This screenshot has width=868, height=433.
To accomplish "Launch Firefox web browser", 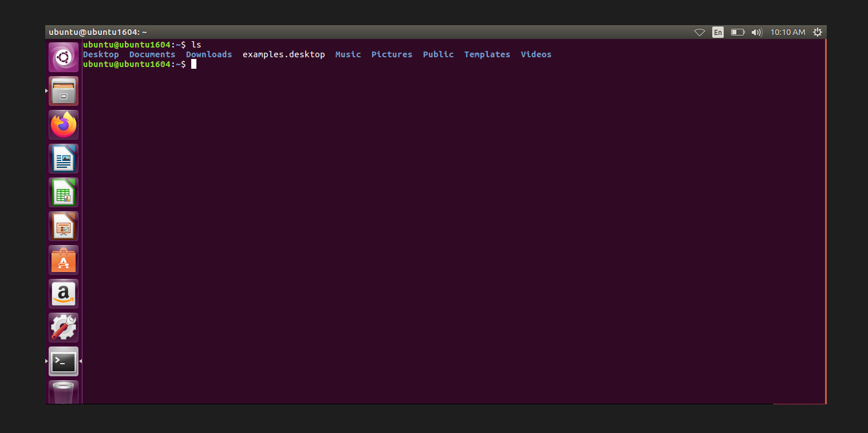I will (x=64, y=125).
